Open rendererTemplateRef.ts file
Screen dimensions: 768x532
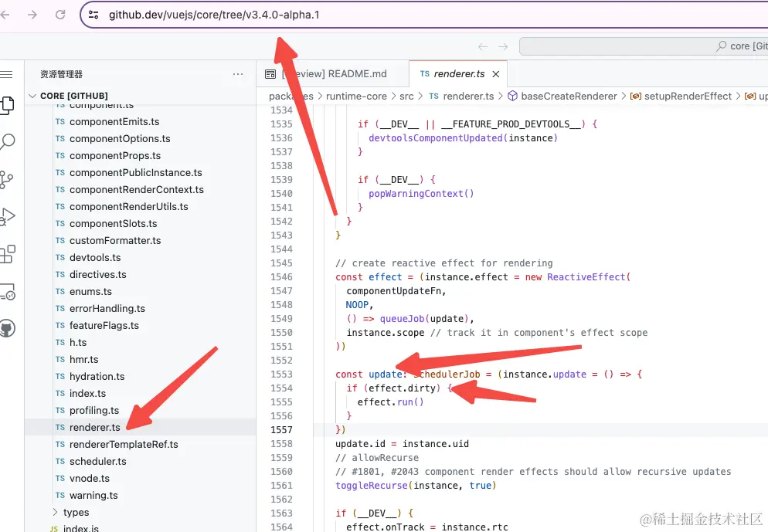[124, 445]
